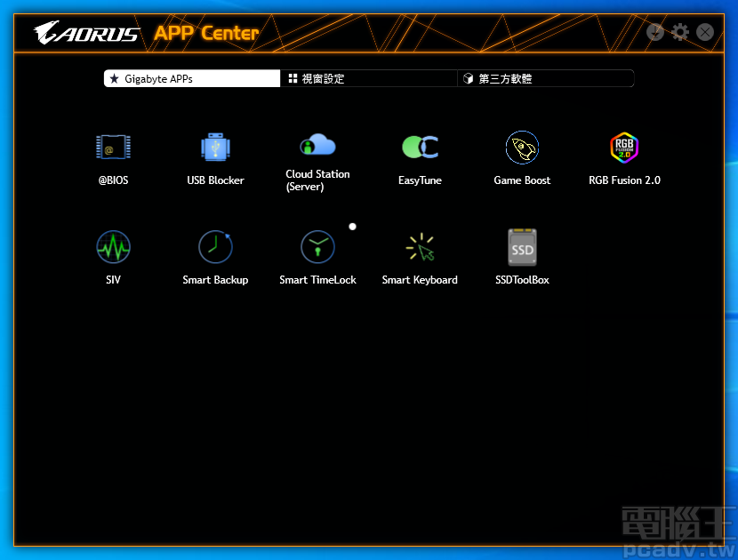Select the Gigabyte APPs tab

192,79
